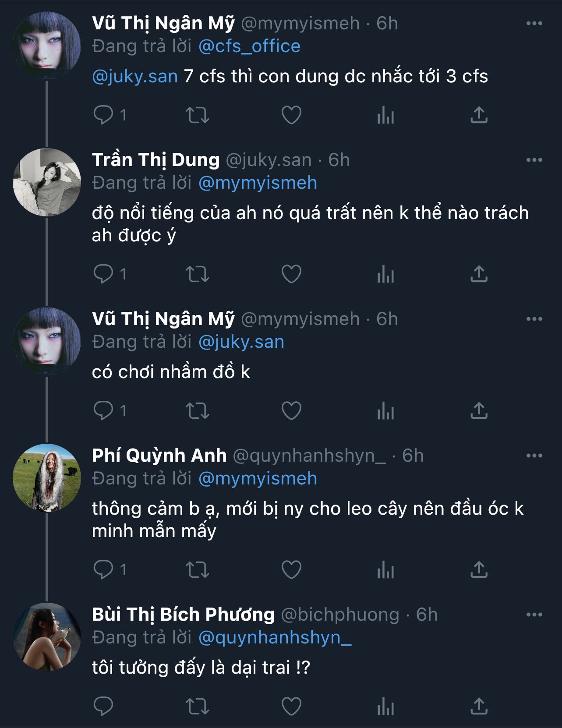Reply to Vũ Thị Ngân Mỹ's first tweet
562x728 pixels.
[x=104, y=115]
